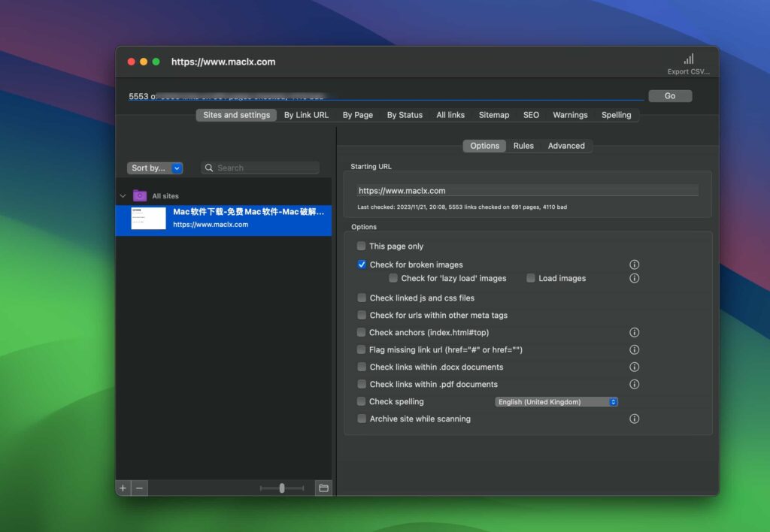The height and width of the screenshot is (532, 770).
Task: Click the plus icon to add site
Action: point(123,488)
